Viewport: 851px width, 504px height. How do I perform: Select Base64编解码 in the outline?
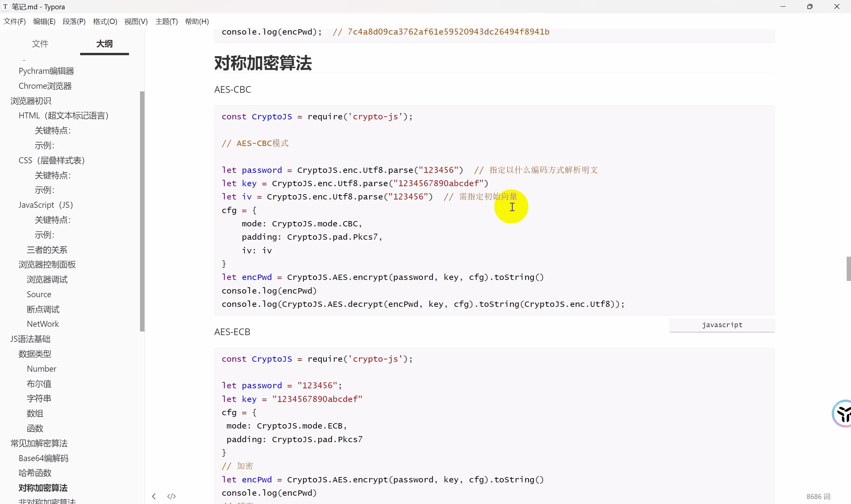coord(44,458)
